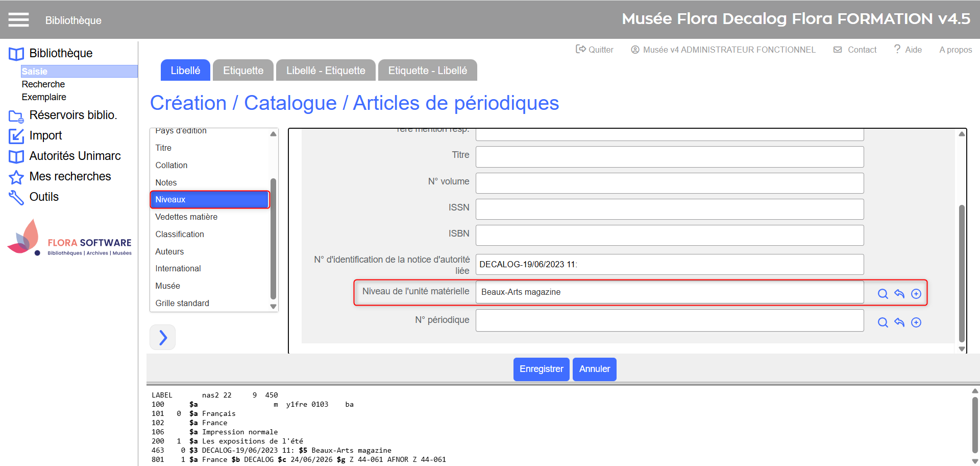Click the Mes recherches star icon
980x466 pixels.
pos(16,177)
